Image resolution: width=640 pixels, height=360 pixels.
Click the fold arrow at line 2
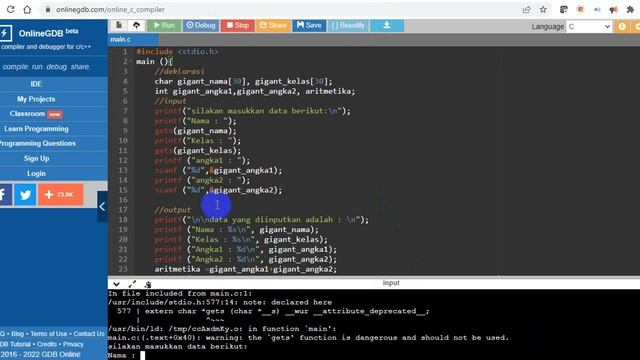(x=131, y=62)
